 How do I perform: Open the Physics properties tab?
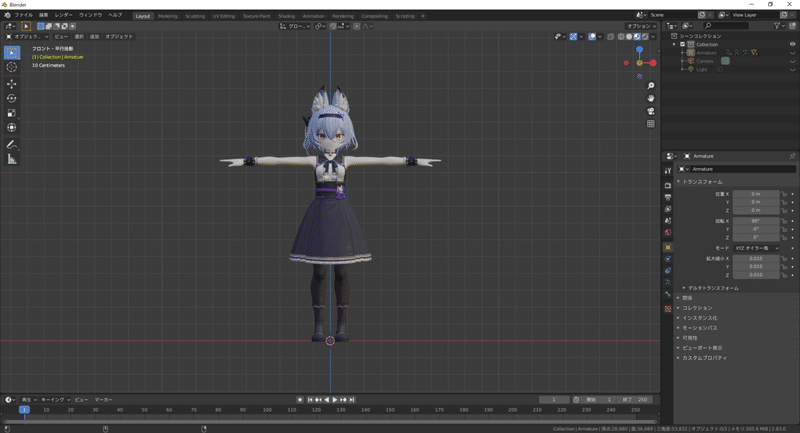coord(667,259)
